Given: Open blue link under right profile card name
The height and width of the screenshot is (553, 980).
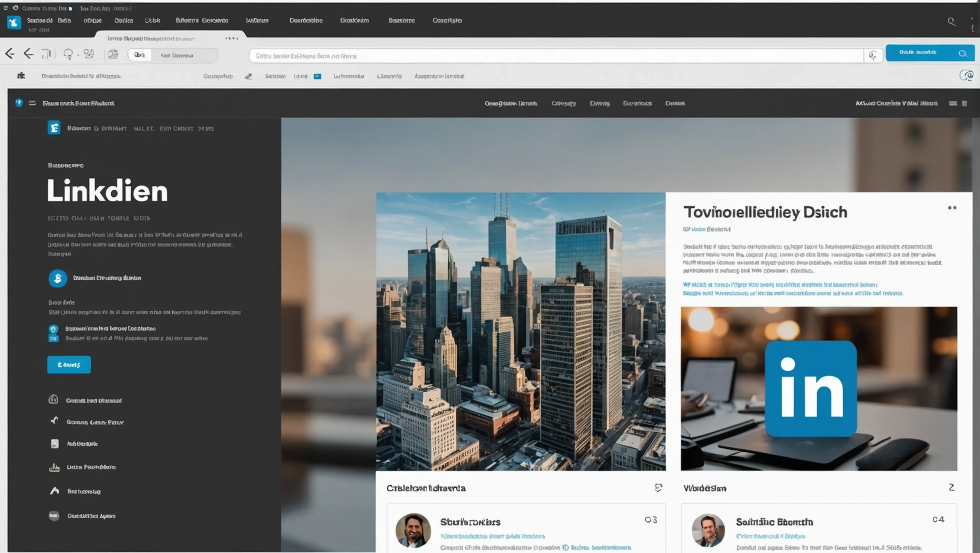Looking at the screenshot, I should [770, 536].
